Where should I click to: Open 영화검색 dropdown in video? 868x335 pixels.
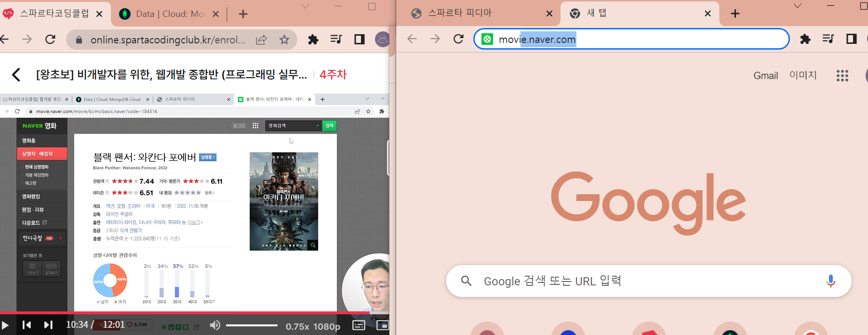[293, 126]
